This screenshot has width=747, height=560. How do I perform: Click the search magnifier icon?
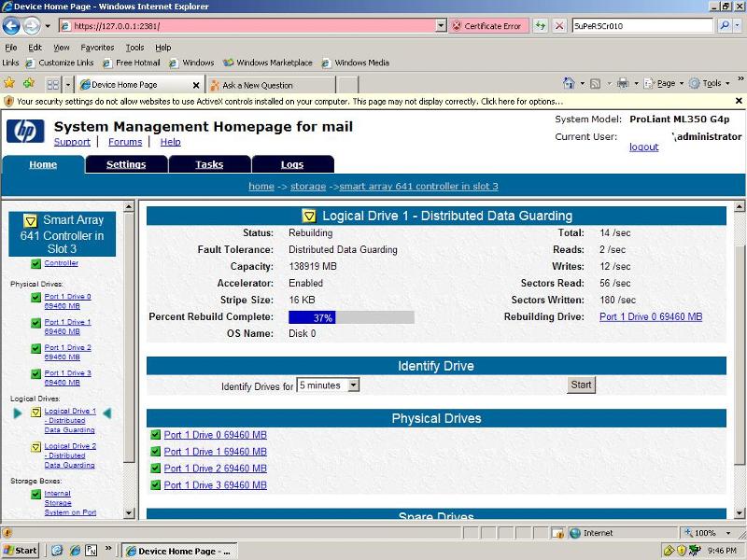[x=725, y=26]
